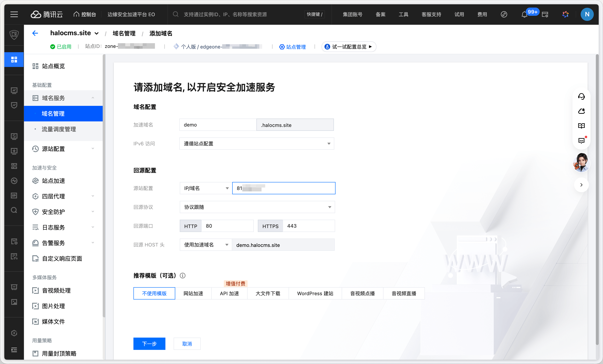Expand the 源站配置 sidebar menu
The image size is (603, 364).
point(63,149)
